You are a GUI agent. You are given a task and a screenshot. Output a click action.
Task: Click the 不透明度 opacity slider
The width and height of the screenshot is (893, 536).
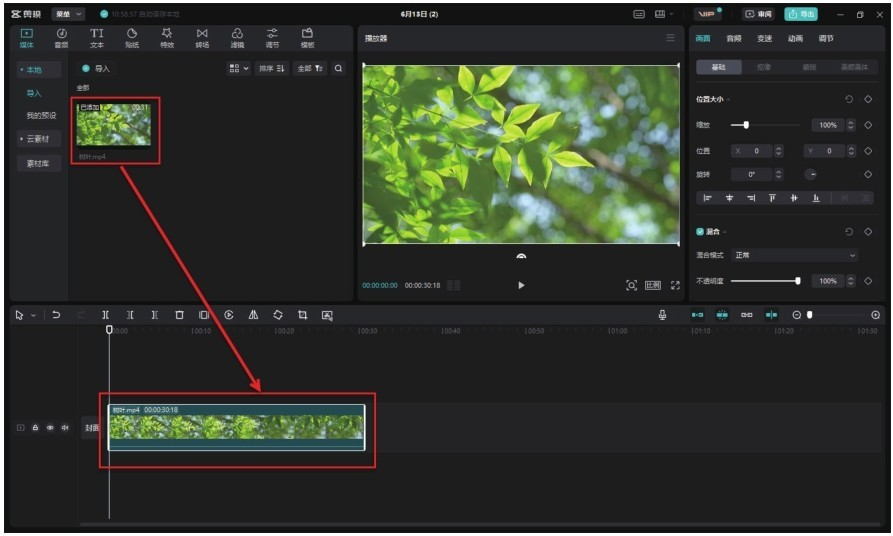point(764,281)
